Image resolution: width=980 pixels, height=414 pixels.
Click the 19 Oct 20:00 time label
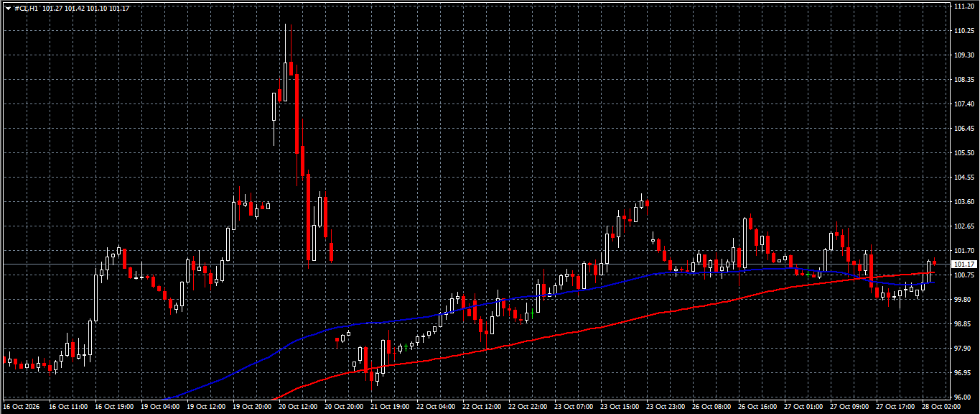[x=252, y=407]
